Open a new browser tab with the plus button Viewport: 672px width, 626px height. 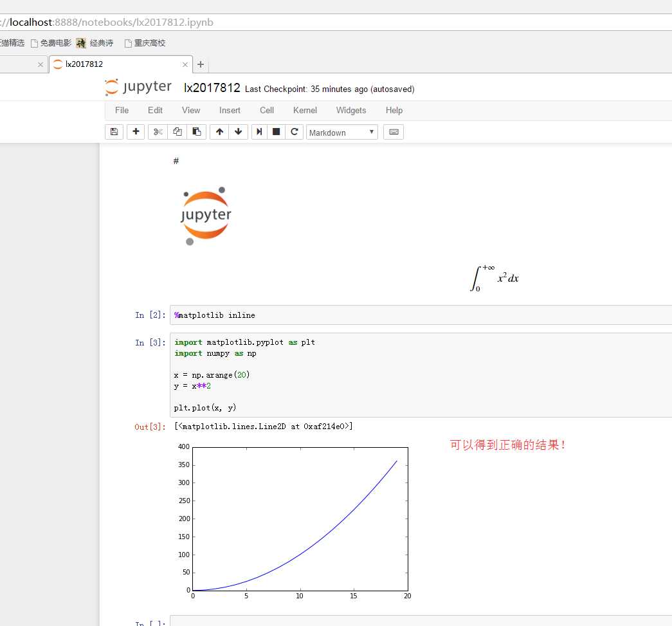pos(201,64)
